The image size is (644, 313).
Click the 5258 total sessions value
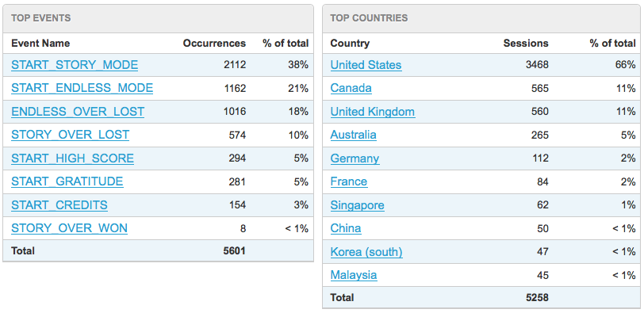click(537, 297)
